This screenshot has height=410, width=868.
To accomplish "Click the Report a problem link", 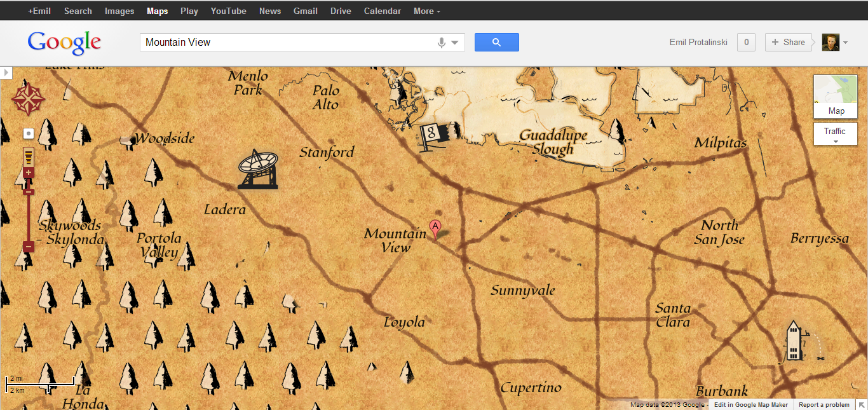I will point(824,405).
